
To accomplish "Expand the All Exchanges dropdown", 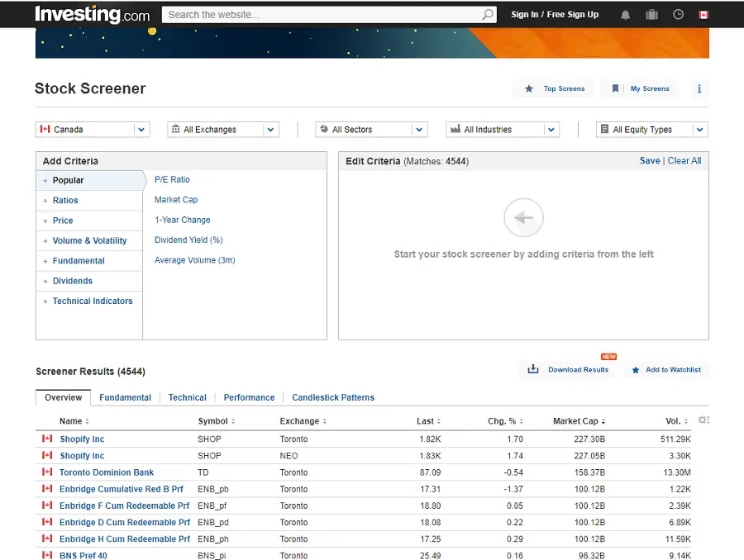I will tap(222, 130).
